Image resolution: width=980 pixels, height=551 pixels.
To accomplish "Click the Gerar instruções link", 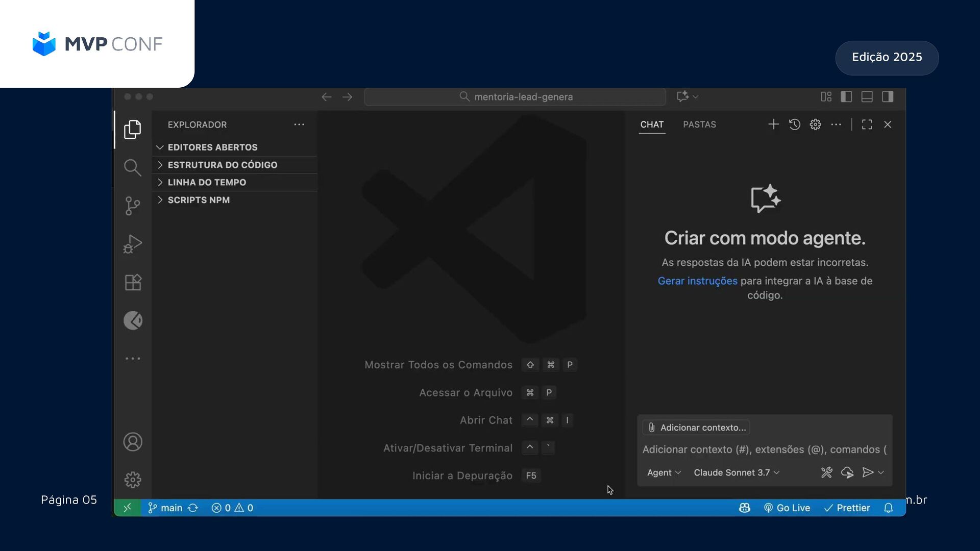I will pyautogui.click(x=697, y=281).
